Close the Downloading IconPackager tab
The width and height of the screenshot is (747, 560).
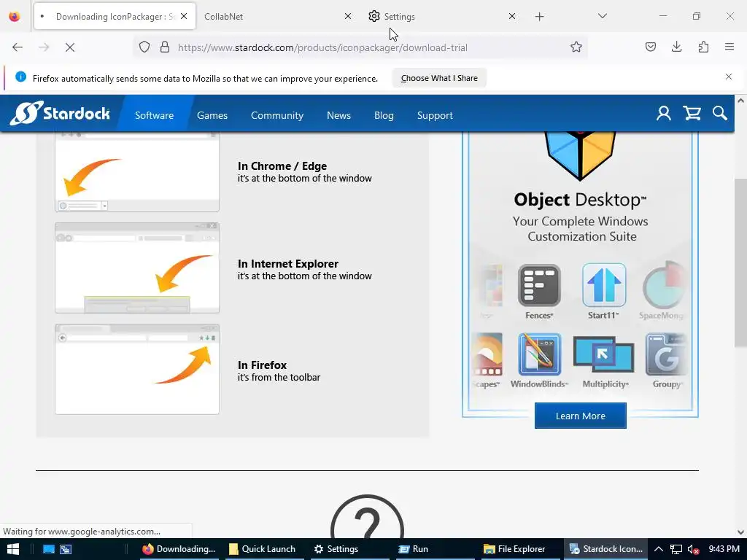184,16
